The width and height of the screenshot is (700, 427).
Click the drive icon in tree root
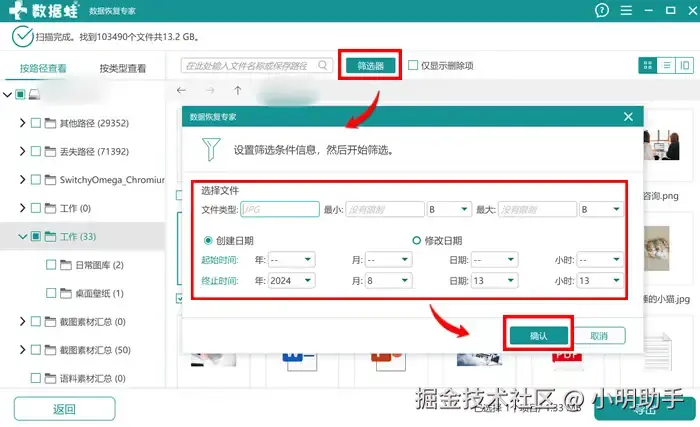(34, 94)
